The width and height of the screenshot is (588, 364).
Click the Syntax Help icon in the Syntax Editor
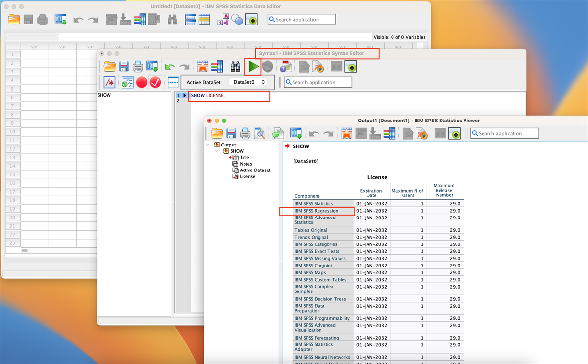click(x=286, y=66)
